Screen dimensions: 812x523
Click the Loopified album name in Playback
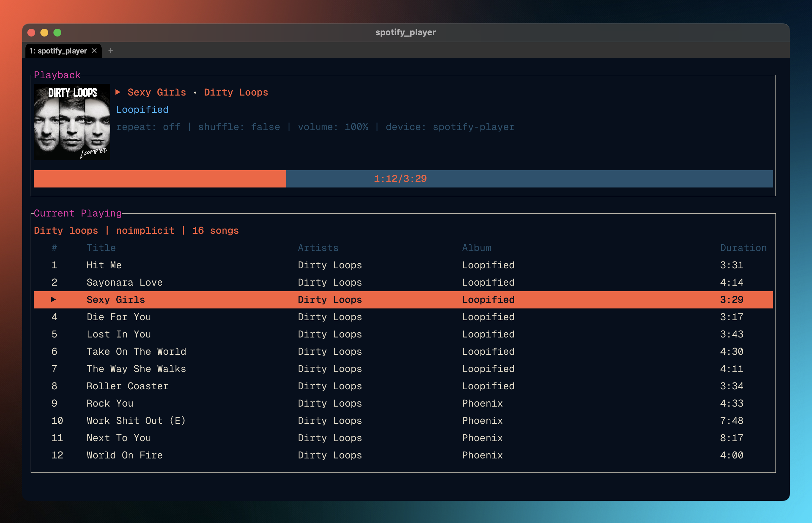click(142, 109)
